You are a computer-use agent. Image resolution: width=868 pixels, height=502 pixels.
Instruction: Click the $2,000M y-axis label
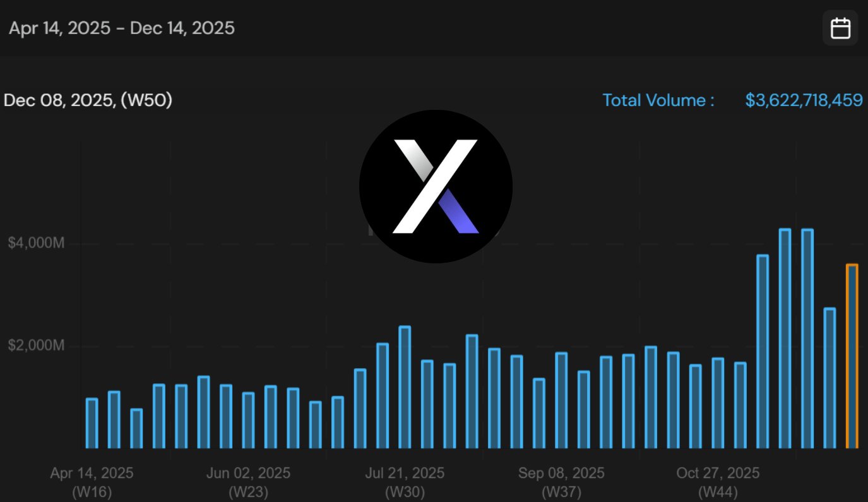[x=36, y=346]
